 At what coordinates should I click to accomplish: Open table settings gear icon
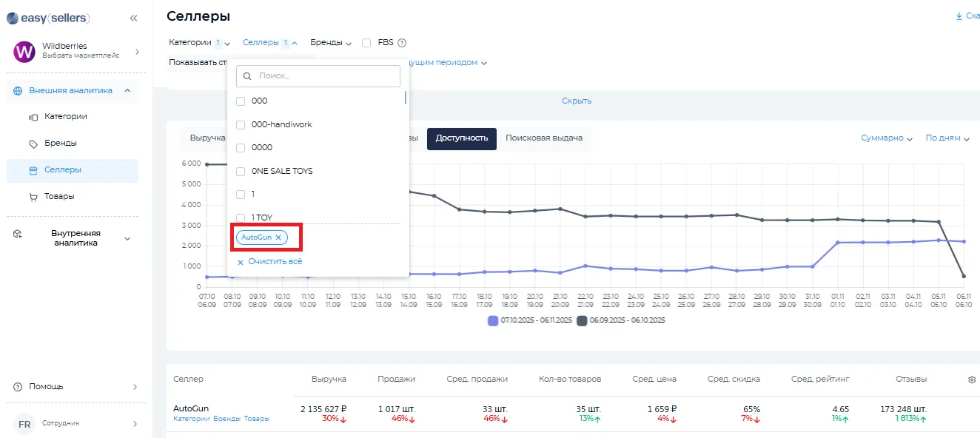coord(972,380)
